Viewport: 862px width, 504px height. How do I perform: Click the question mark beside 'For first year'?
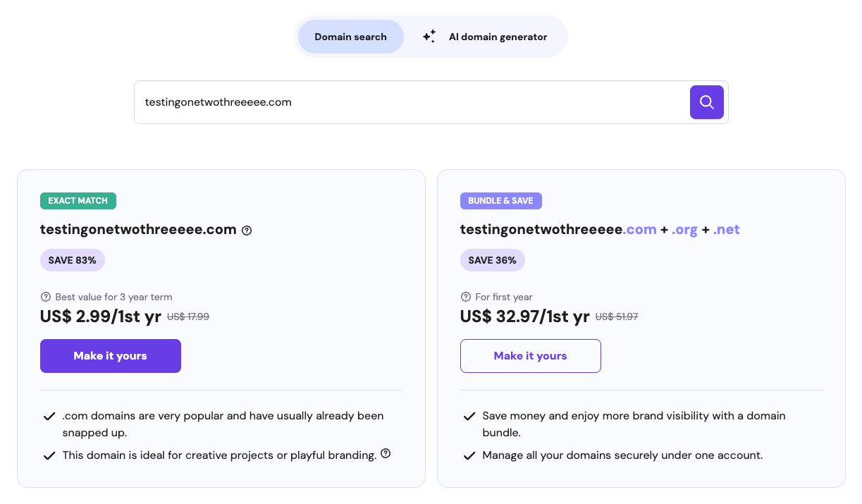pos(466,297)
